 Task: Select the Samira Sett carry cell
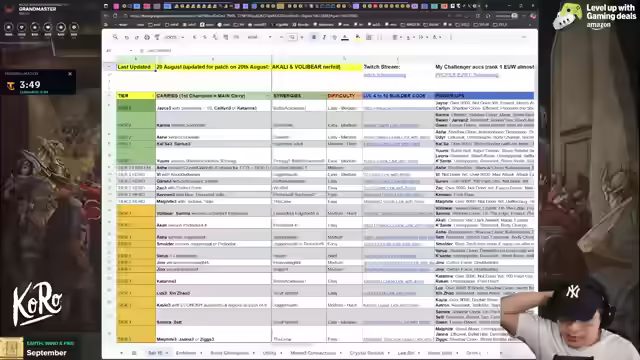(213, 317)
